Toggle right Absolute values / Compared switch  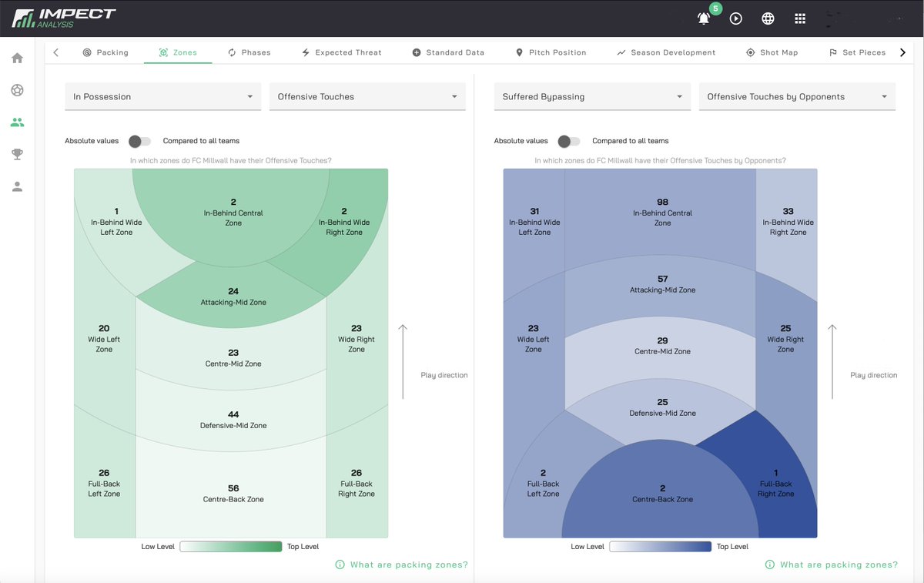pyautogui.click(x=569, y=141)
